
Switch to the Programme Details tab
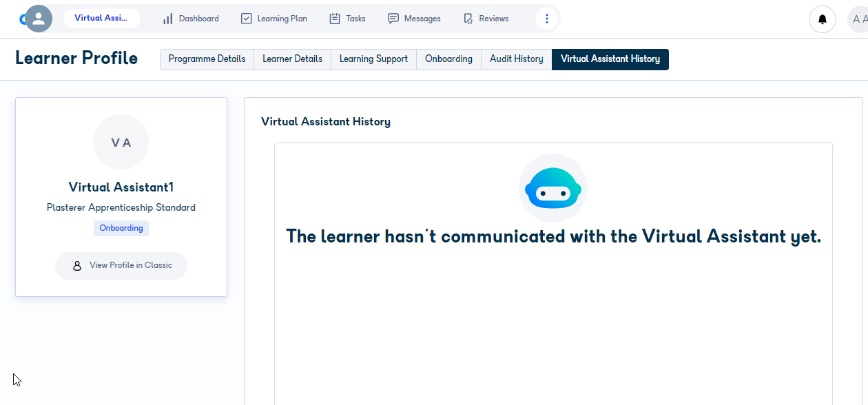click(x=207, y=59)
